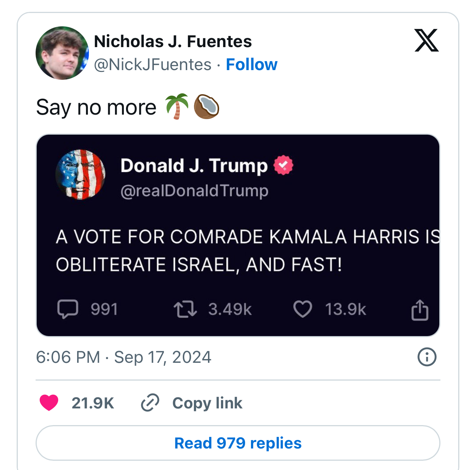Open the X logo in the corner

426,40
